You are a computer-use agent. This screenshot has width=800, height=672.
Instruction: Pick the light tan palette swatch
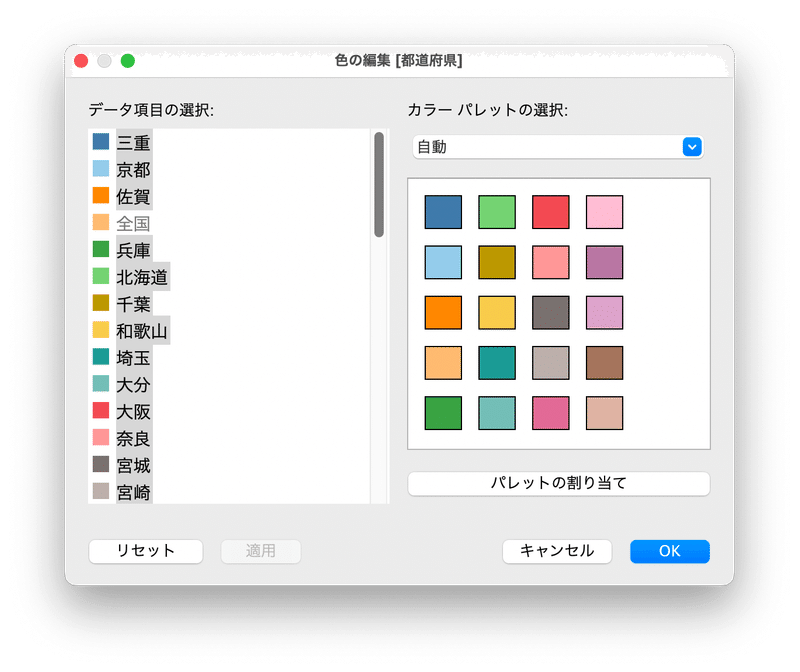pos(605,413)
